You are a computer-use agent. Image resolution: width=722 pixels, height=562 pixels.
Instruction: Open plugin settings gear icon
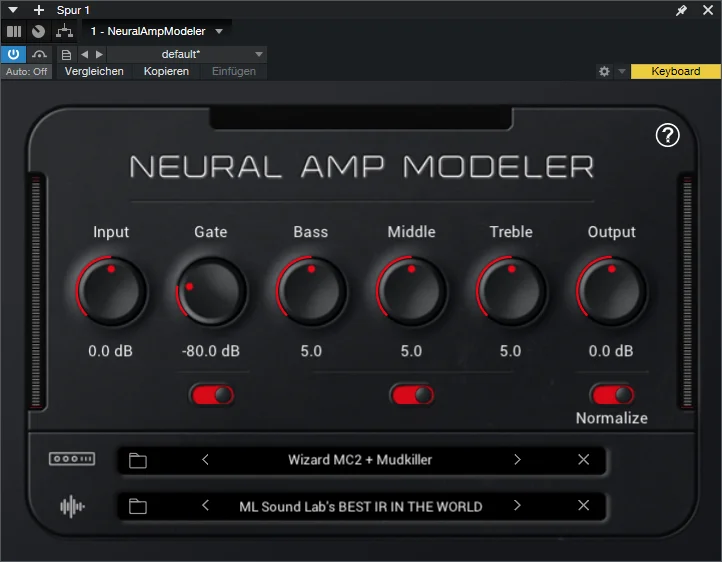click(604, 71)
